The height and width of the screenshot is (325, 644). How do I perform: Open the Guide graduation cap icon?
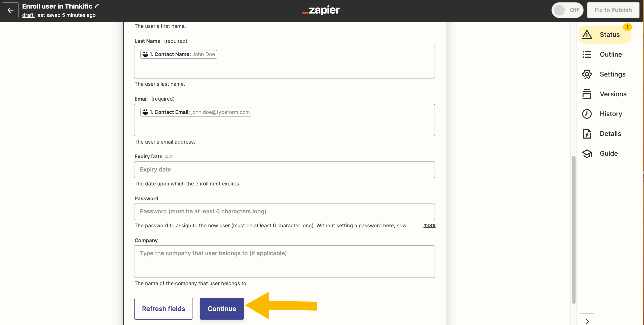tap(587, 153)
